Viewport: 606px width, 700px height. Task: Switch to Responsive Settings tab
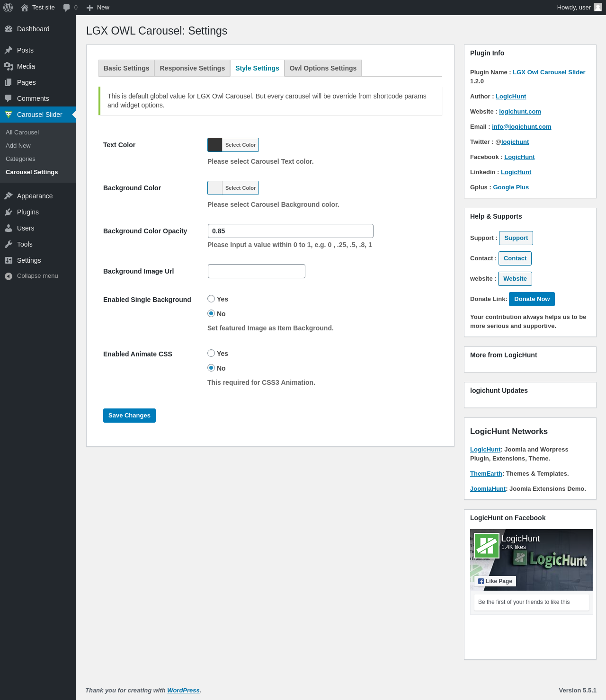point(192,68)
